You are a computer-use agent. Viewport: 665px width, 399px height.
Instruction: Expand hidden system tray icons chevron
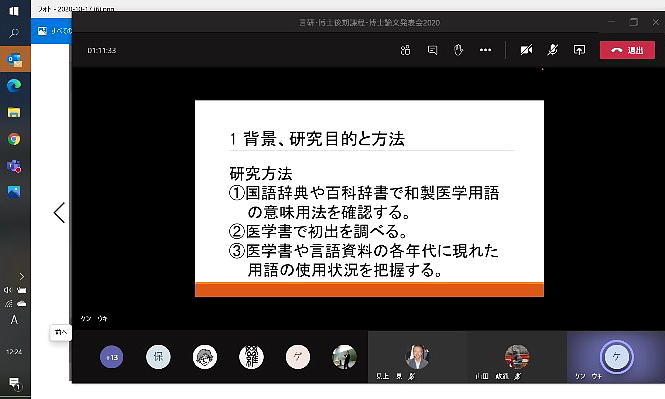(21, 276)
